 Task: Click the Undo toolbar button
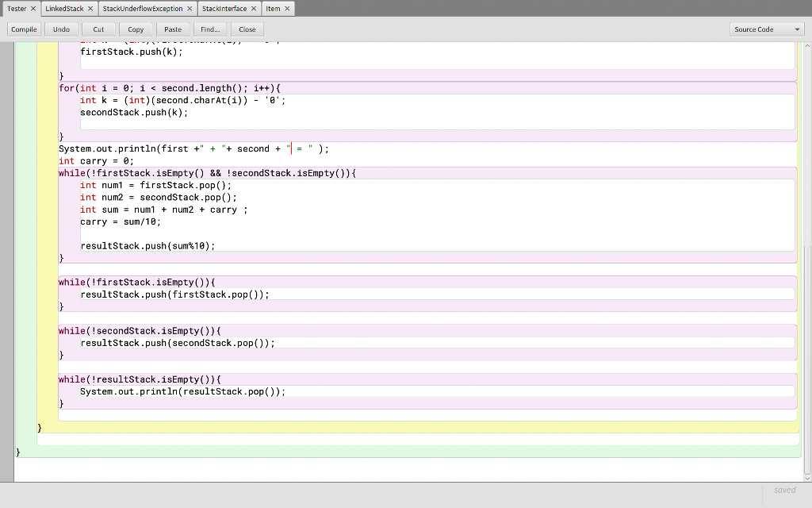pyautogui.click(x=61, y=29)
